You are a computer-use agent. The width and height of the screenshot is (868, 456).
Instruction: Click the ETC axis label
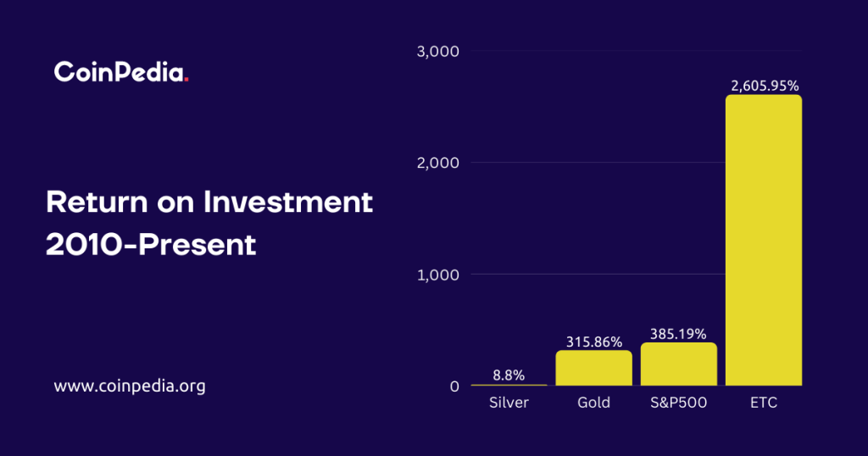click(764, 403)
